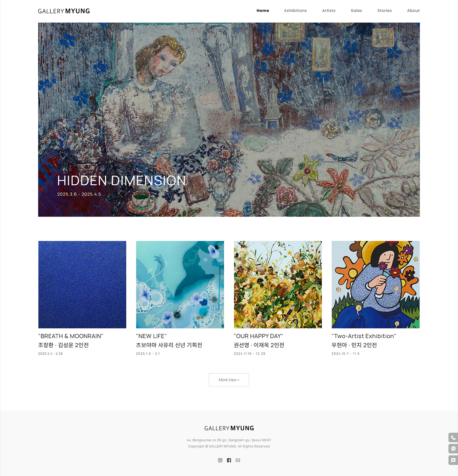Click the phone call floating icon
The image size is (458, 476).
[453, 438]
